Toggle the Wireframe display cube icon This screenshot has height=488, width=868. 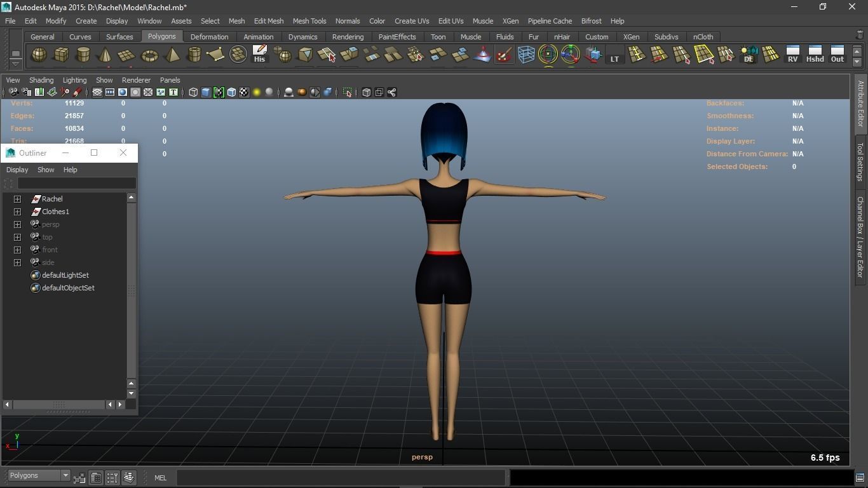point(193,92)
